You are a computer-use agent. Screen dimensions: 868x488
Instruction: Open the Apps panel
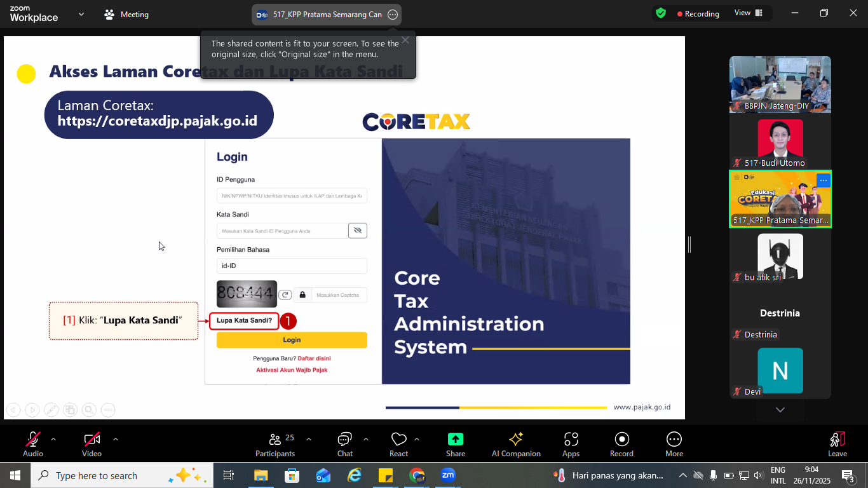point(571,440)
